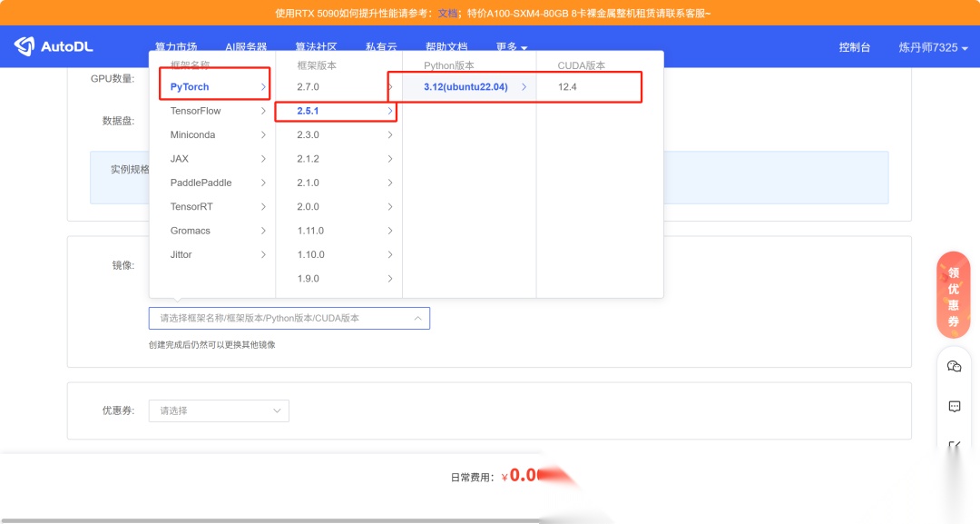The width and height of the screenshot is (980, 524).
Task: Click the 日常费用 price text
Action: (x=494, y=476)
